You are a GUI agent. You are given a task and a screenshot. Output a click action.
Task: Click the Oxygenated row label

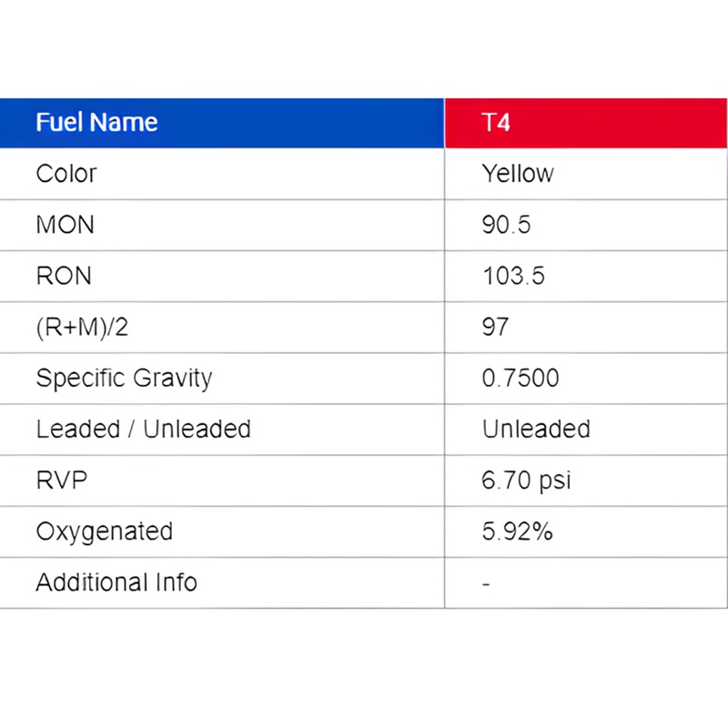coord(105,532)
